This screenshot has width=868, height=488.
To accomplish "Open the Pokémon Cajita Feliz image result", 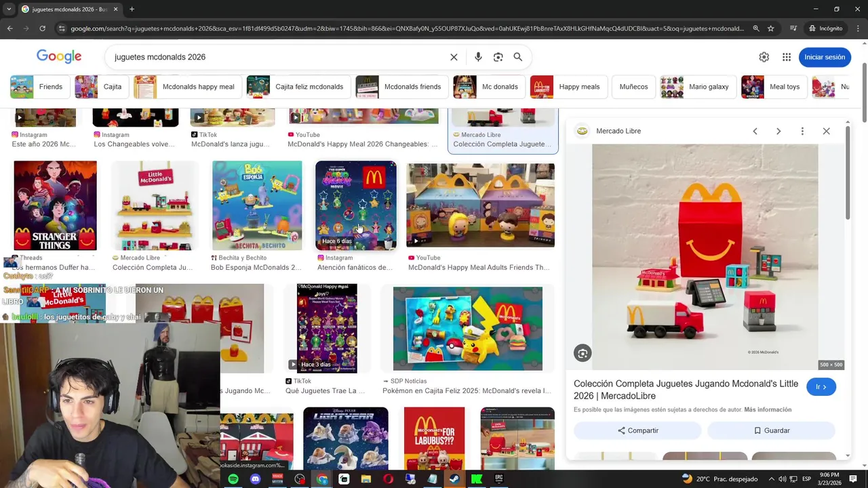I will (x=468, y=329).
